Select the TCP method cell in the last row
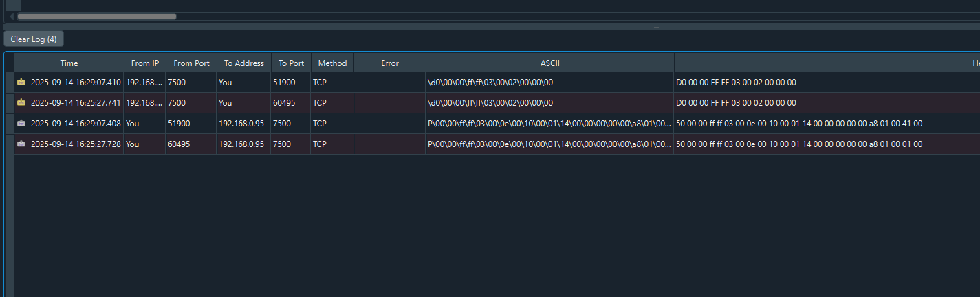The width and height of the screenshot is (980, 297). click(x=320, y=144)
